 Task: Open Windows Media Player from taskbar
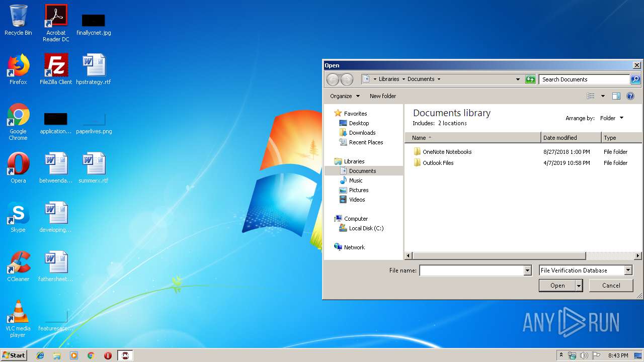click(x=74, y=355)
